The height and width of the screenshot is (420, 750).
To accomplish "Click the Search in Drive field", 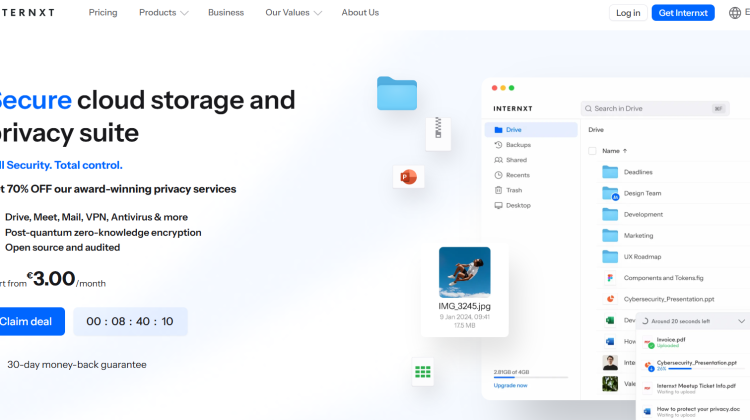I will click(x=655, y=109).
